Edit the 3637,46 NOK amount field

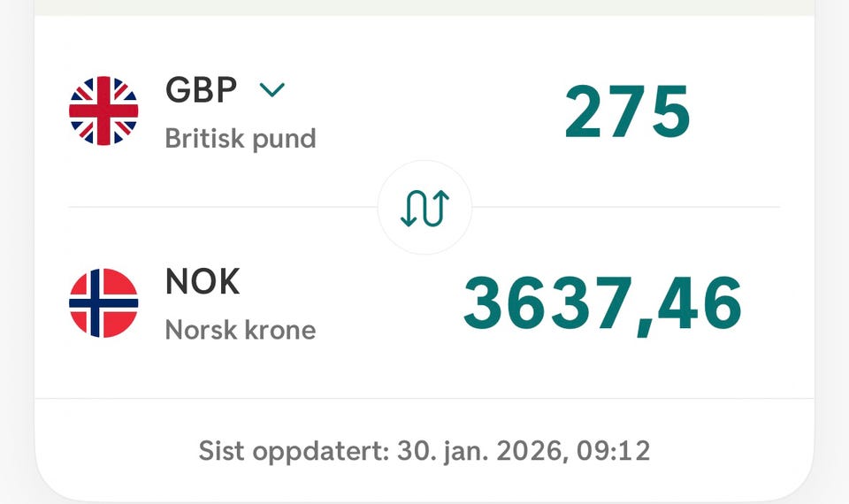[602, 303]
